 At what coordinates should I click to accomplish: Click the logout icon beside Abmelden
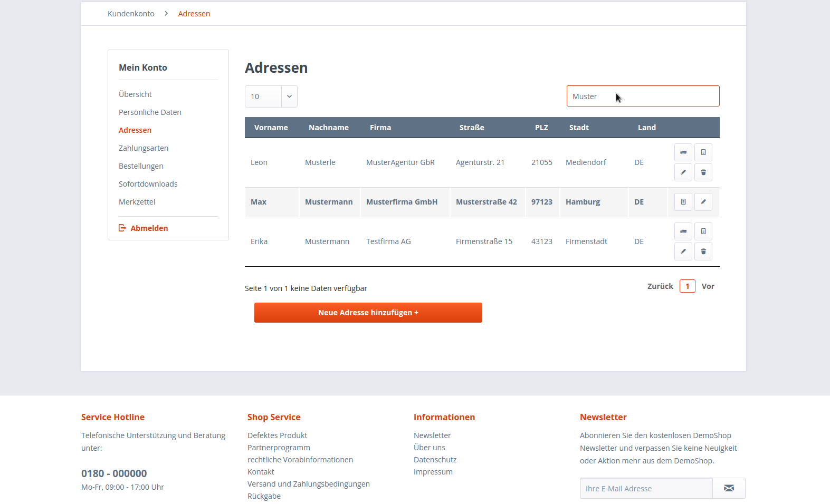[122, 228]
